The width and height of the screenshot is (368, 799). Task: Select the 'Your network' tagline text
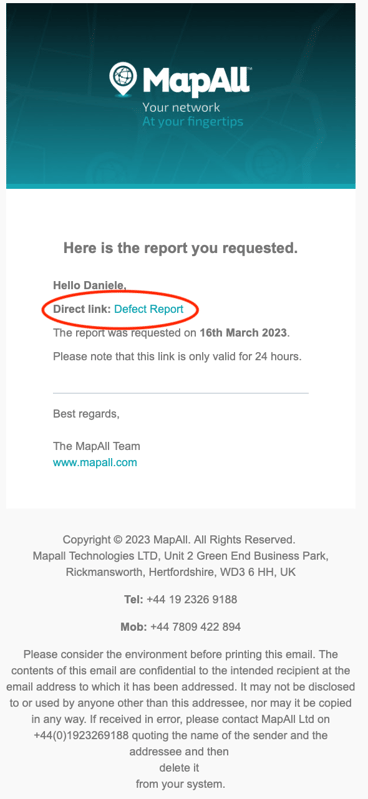(181, 108)
